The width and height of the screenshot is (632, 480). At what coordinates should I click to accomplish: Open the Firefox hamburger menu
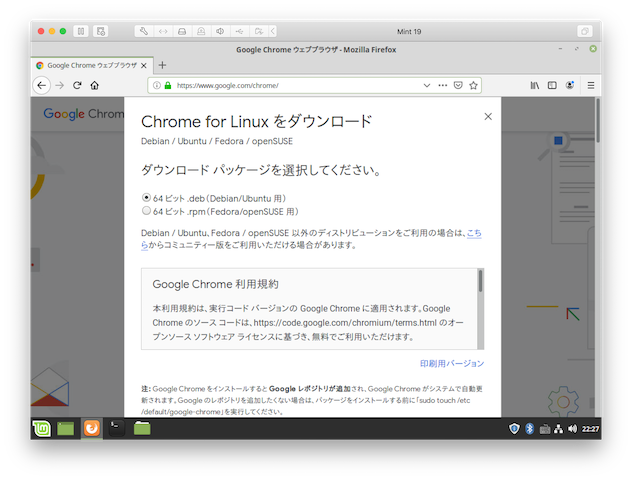591,85
